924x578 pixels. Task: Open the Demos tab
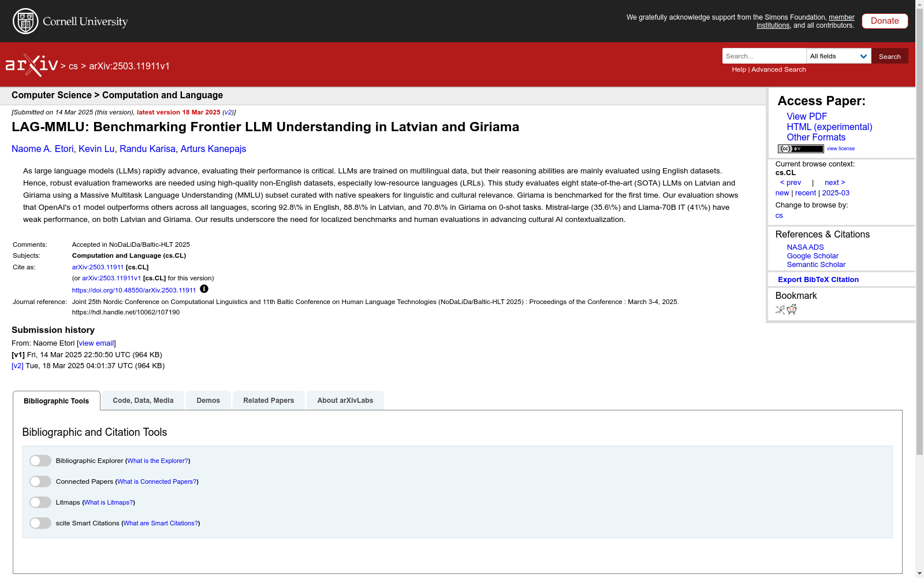click(x=208, y=401)
